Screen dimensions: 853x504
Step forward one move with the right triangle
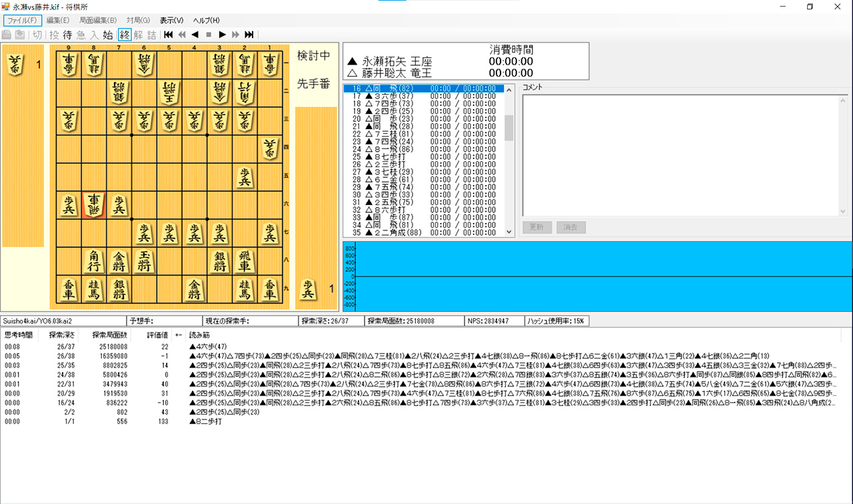point(222,35)
